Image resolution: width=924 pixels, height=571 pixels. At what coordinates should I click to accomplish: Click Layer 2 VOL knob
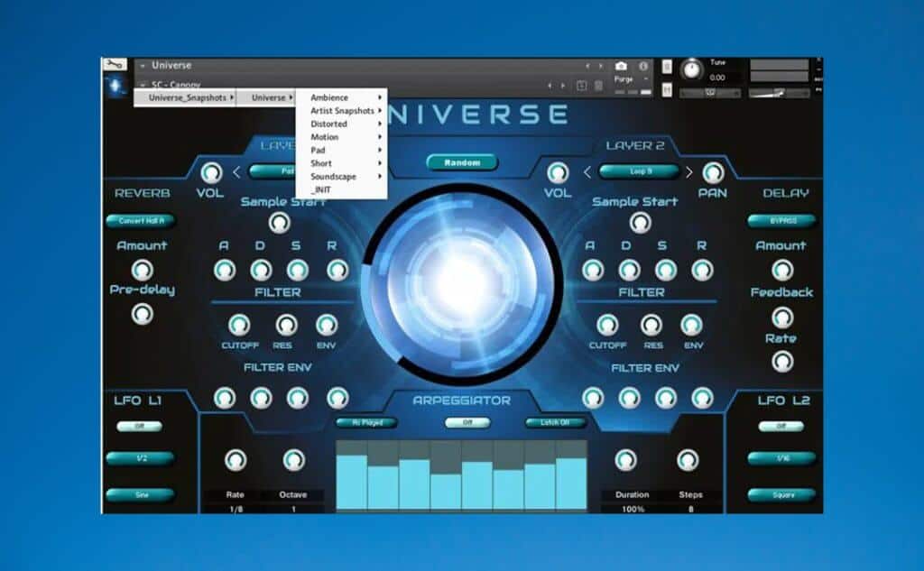pos(557,172)
